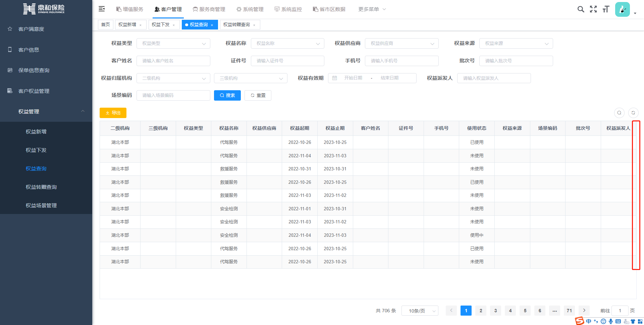Focus the 批次号 input field

click(x=516, y=61)
